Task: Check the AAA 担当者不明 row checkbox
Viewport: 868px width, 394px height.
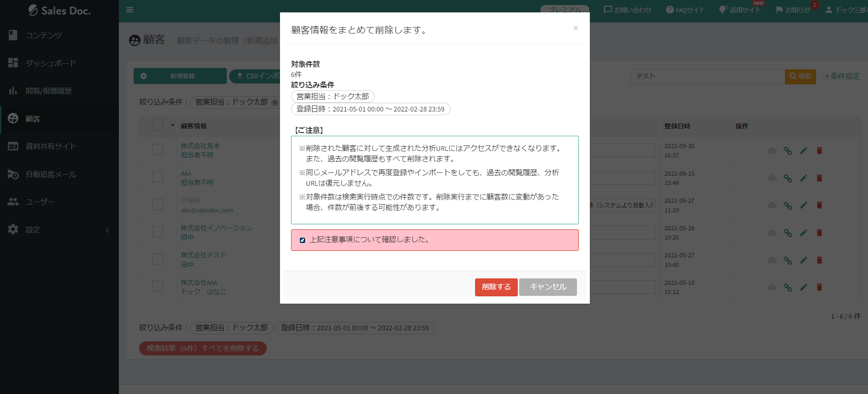Action: tap(158, 177)
